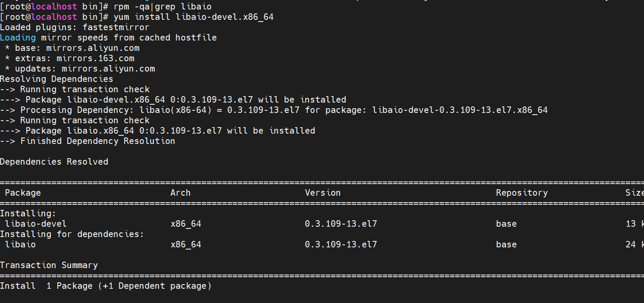Select the "Loaded plugins: fastestmirror" line
The image size is (644, 303).
point(75,27)
